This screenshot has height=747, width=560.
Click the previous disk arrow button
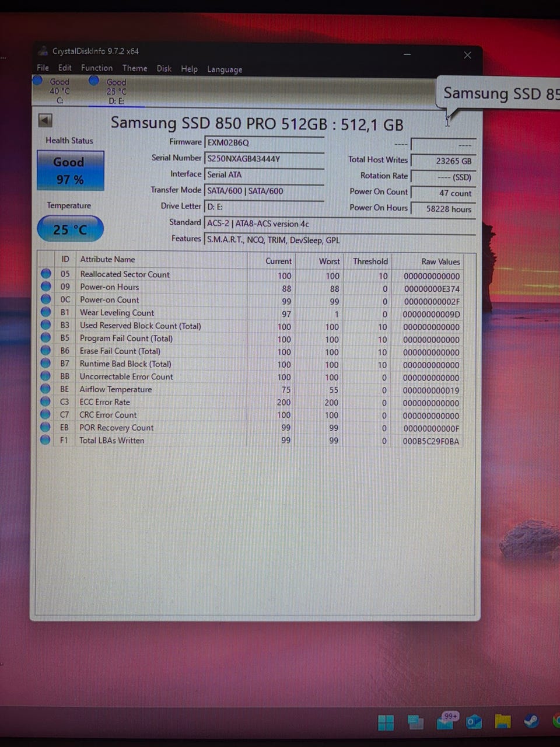[x=45, y=120]
